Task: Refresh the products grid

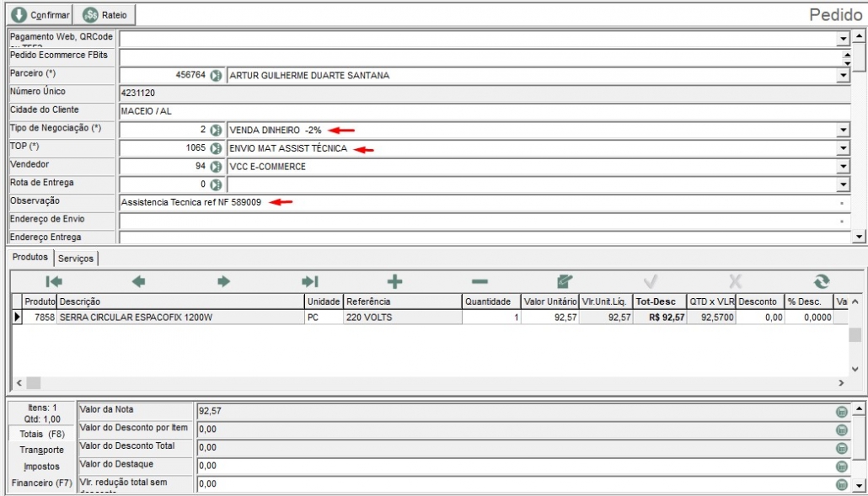Action: 822,282
